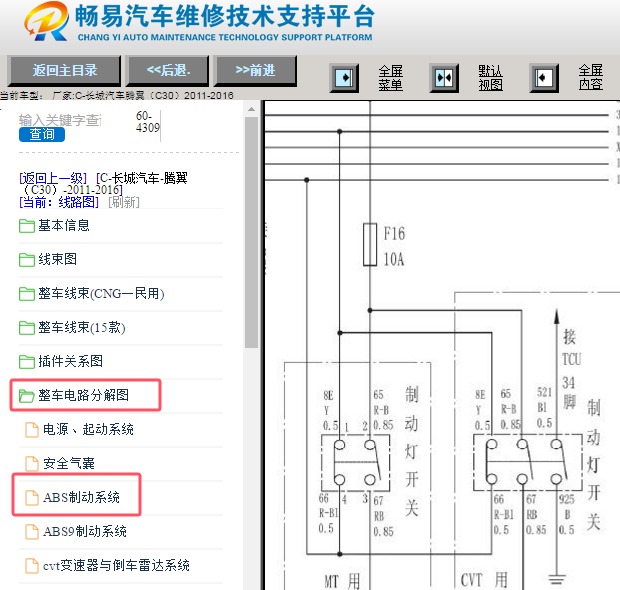Image resolution: width=620 pixels, height=590 pixels.
Task: Click the full-screen content arrow icon
Action: pyautogui.click(x=544, y=78)
